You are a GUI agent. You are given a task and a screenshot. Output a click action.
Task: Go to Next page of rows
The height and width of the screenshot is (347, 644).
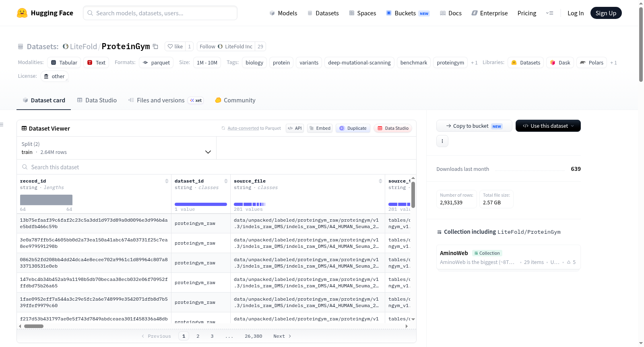click(282, 336)
